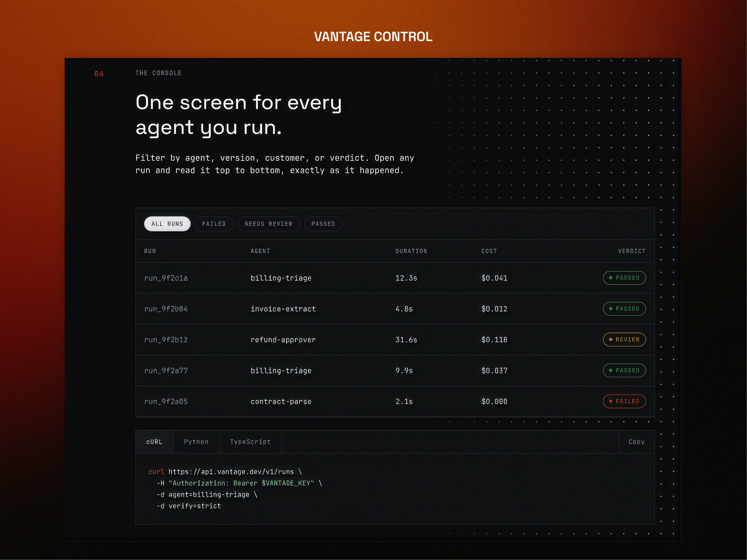Screen dimensions: 747x560
Task: Click the verify=strict code line
Action: (x=189, y=506)
